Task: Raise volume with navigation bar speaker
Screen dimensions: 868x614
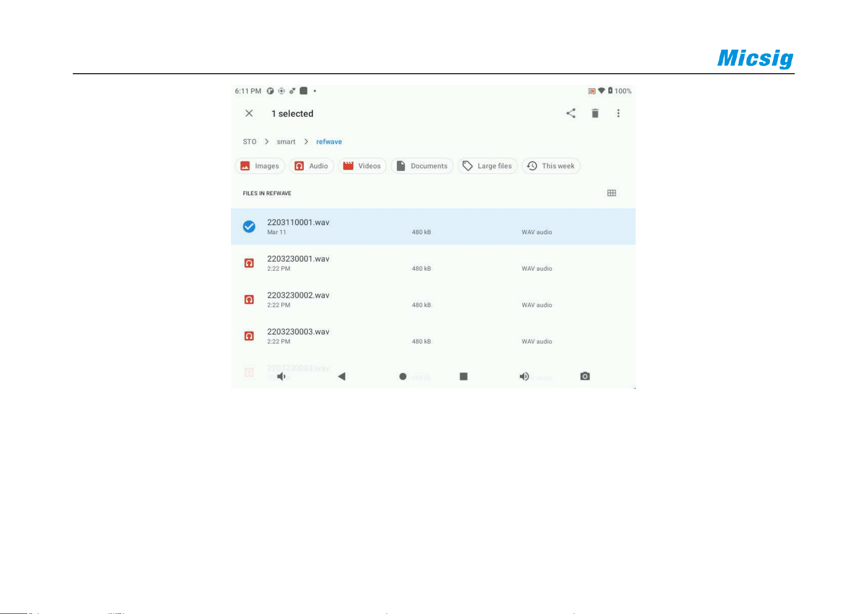Action: [x=524, y=376]
